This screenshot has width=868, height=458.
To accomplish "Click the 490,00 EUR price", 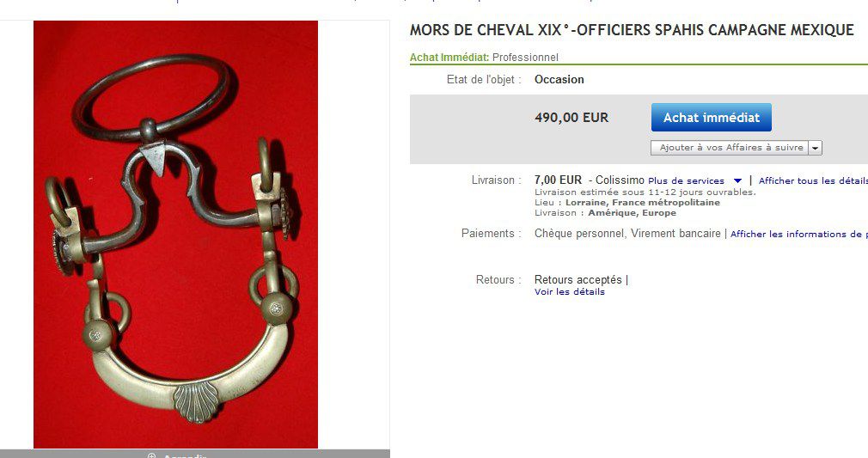I will [572, 118].
